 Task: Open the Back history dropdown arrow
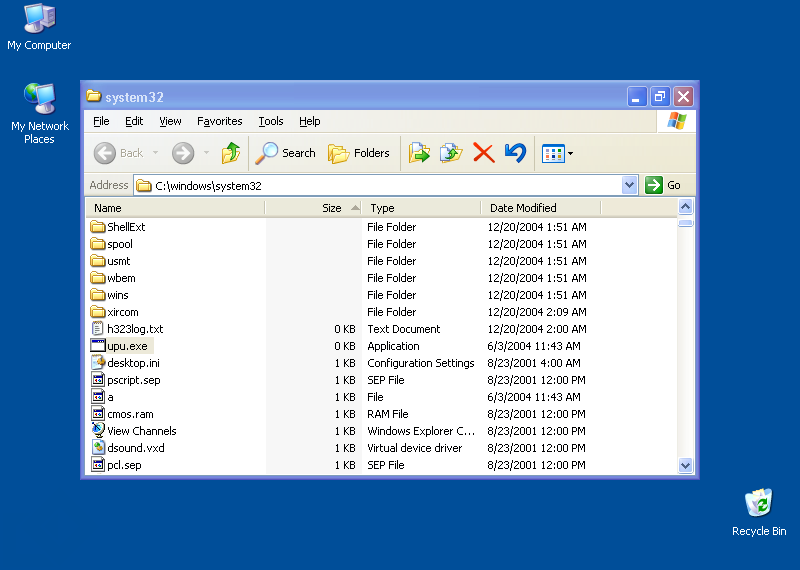(x=155, y=153)
